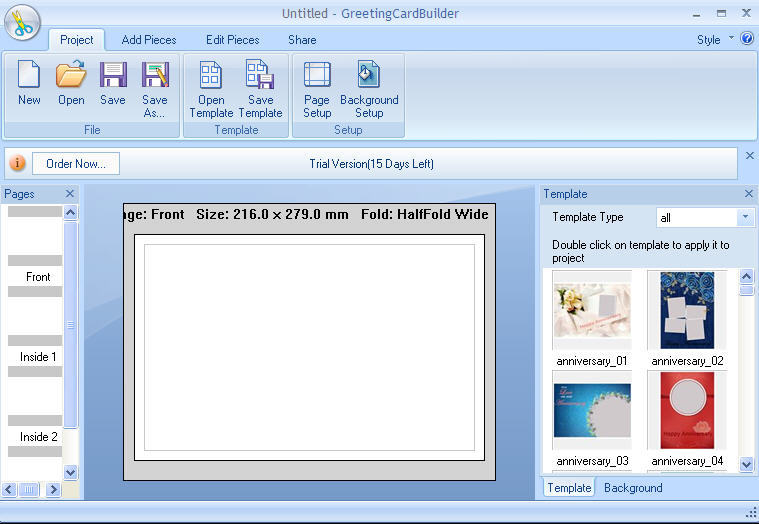Screen dimensions: 759x524
Task: Click the 'Template Type' label
Action: tap(588, 217)
